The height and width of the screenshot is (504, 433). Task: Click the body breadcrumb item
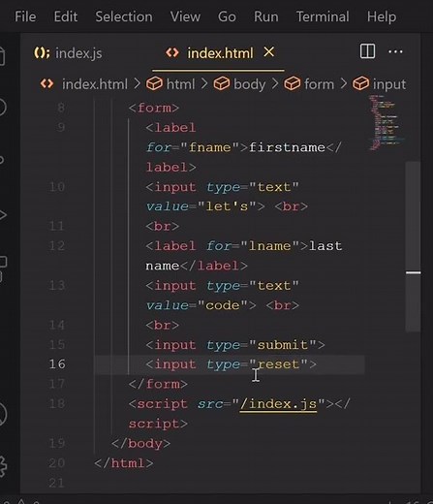[x=249, y=84]
